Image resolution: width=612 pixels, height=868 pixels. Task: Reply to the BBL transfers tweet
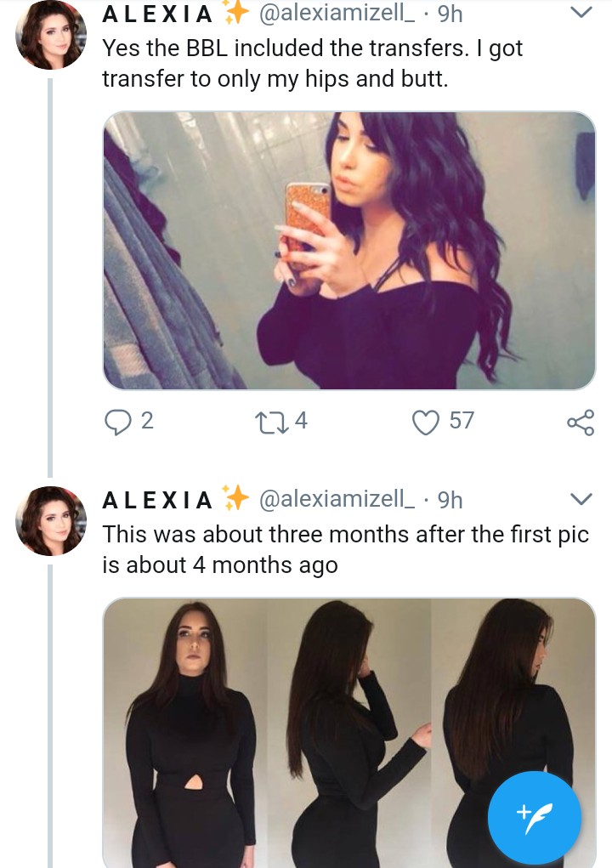(116, 421)
